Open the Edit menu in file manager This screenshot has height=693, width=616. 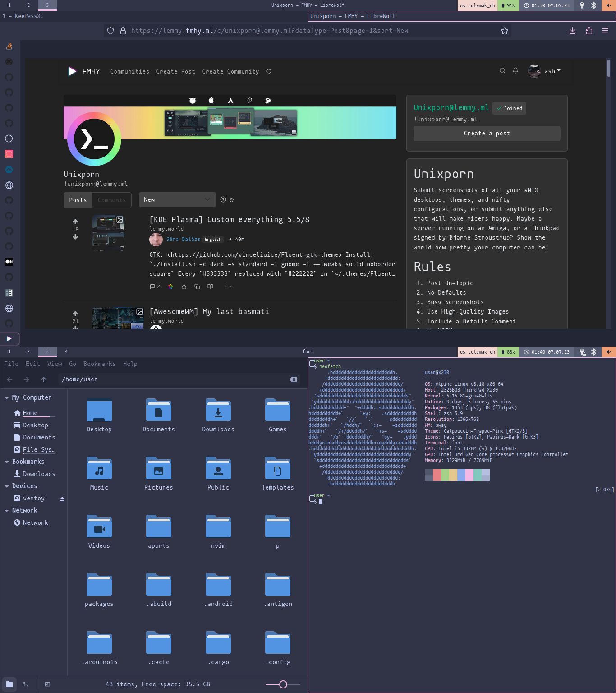[x=33, y=364]
